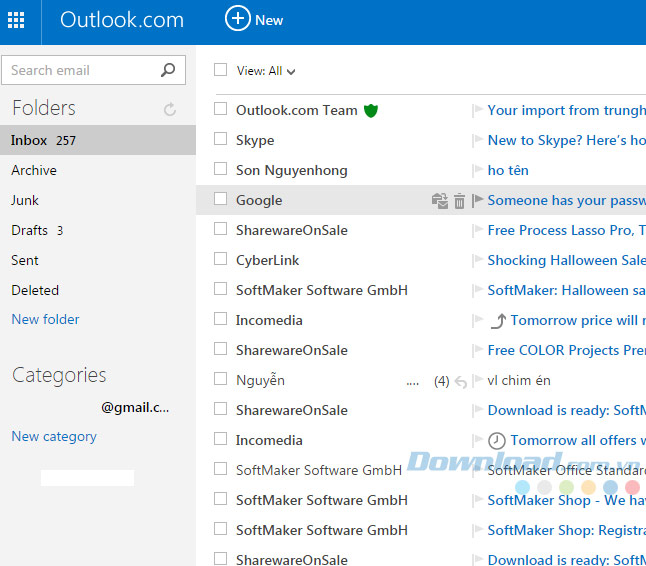Check the select-all messages checkbox
This screenshot has height=566, width=646.
pyautogui.click(x=221, y=70)
